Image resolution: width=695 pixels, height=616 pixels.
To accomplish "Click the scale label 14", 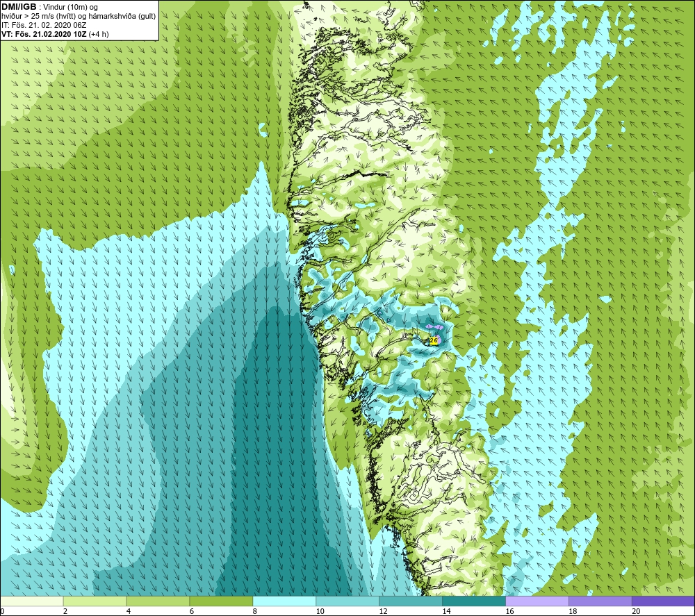I will tap(446, 611).
